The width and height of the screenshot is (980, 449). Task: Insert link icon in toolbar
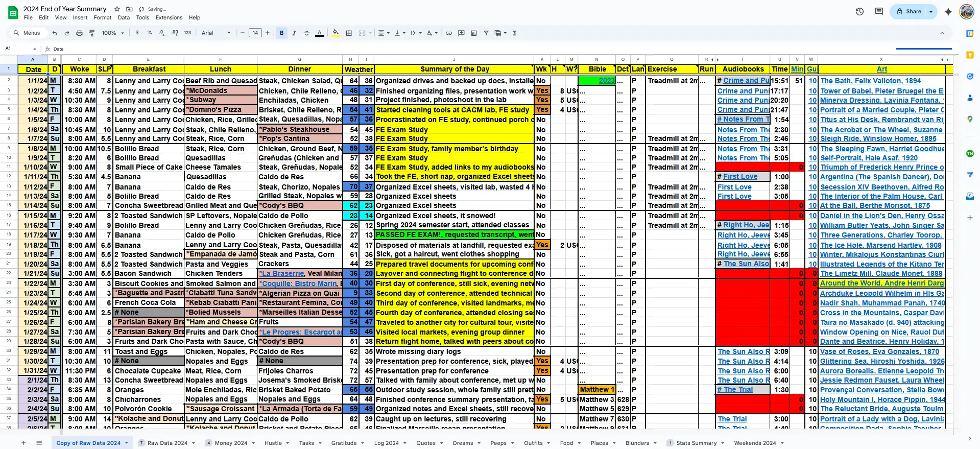pos(449,33)
